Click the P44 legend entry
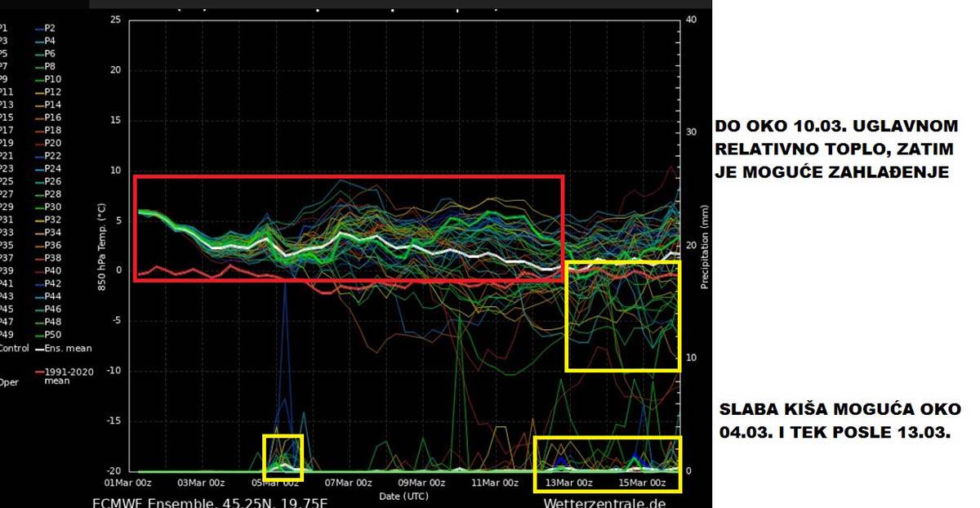 (x=51, y=296)
